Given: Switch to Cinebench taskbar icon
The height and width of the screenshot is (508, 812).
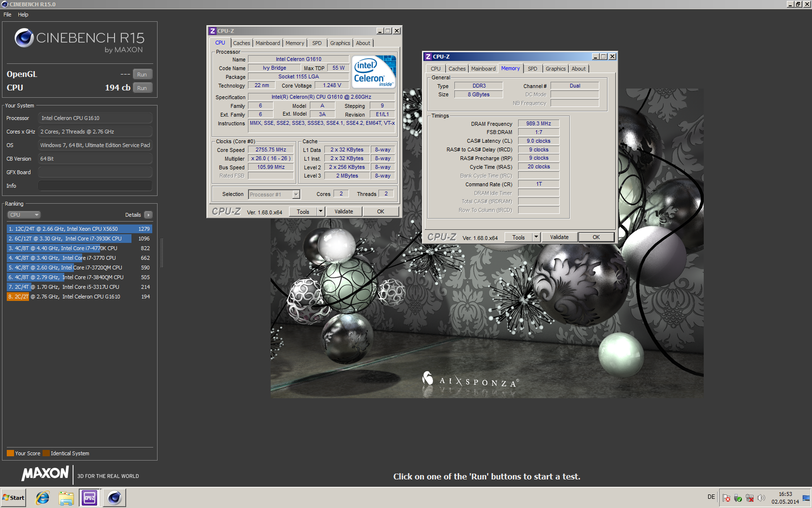Looking at the screenshot, I should click(115, 497).
